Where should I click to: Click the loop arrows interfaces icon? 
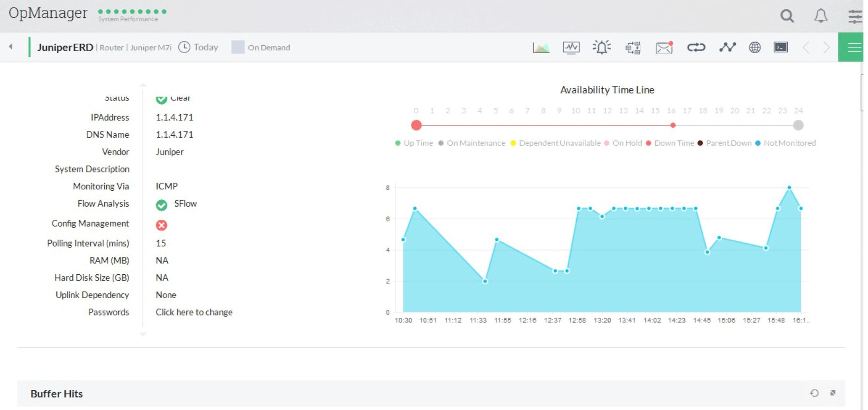click(696, 47)
